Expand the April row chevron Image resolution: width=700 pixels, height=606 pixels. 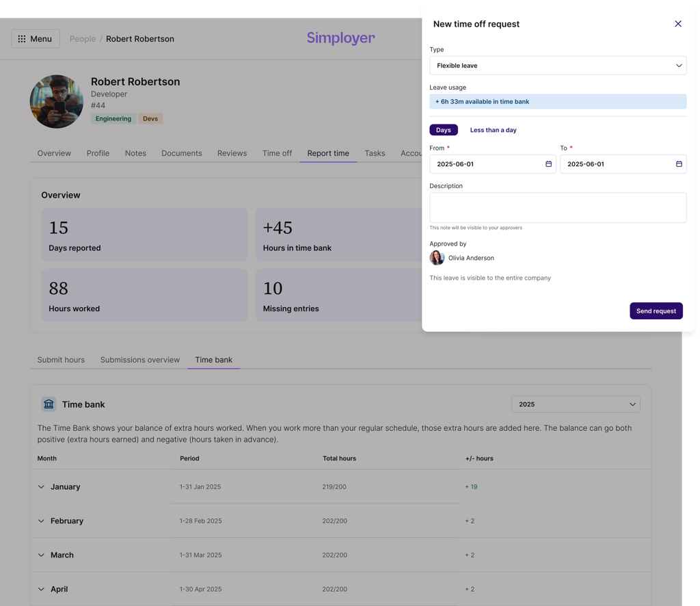coord(41,589)
